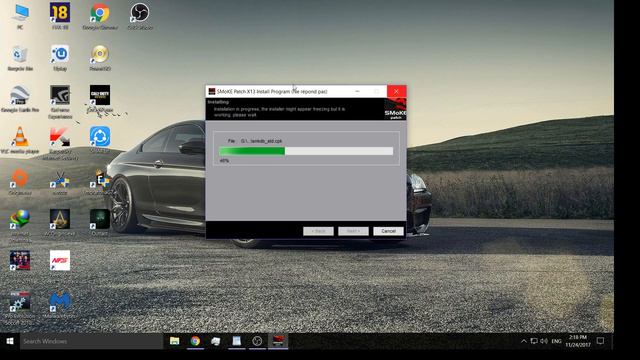Switch to Chrome in the taskbar
Viewport: 640px width, 360px height.
point(195,341)
